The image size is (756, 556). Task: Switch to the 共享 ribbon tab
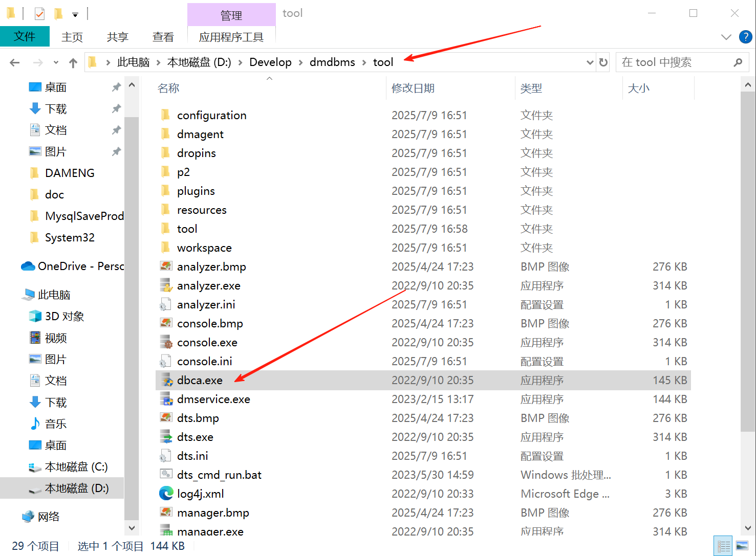(118, 37)
